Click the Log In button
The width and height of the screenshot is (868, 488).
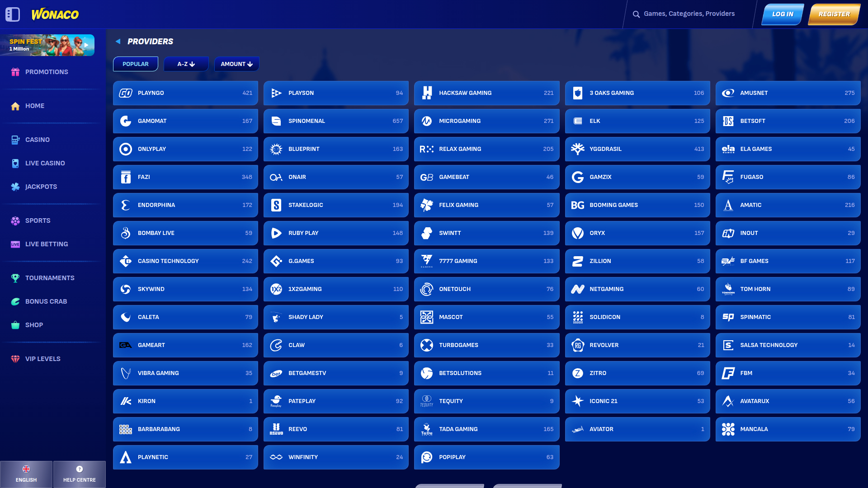pos(783,14)
